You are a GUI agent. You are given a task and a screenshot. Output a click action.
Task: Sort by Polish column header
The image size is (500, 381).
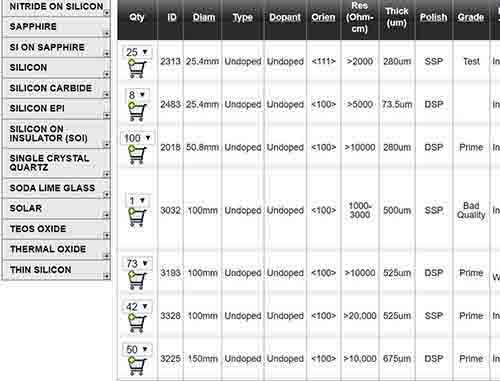click(x=433, y=17)
